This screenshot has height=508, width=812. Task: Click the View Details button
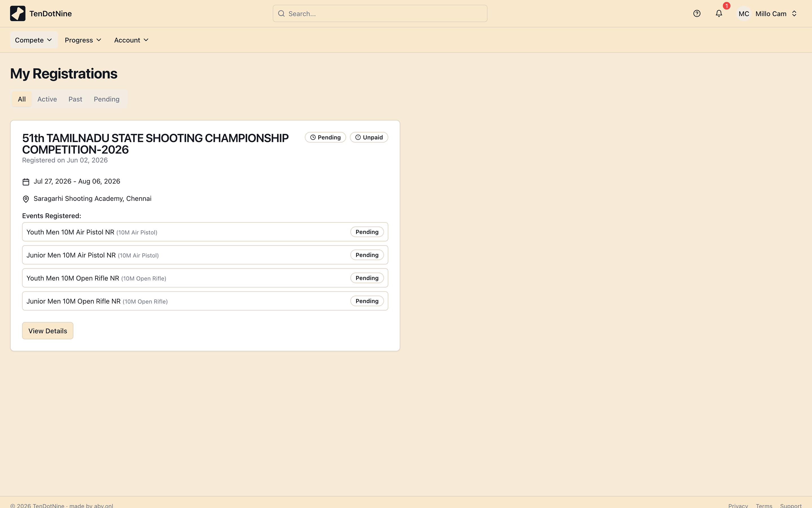(x=48, y=330)
